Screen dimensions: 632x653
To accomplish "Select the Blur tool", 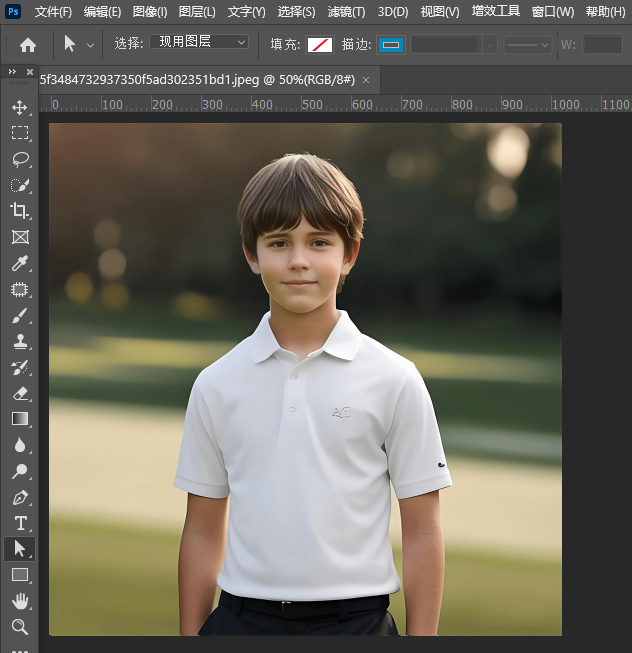I will pyautogui.click(x=20, y=445).
